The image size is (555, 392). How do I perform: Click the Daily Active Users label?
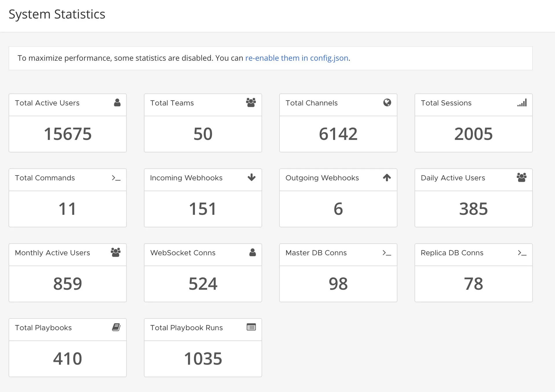click(x=453, y=178)
